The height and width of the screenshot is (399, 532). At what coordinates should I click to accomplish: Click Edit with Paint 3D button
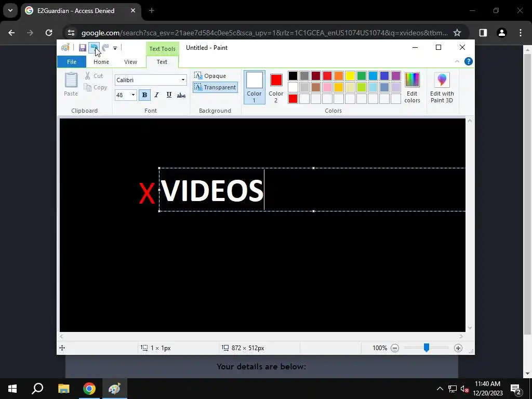point(442,87)
